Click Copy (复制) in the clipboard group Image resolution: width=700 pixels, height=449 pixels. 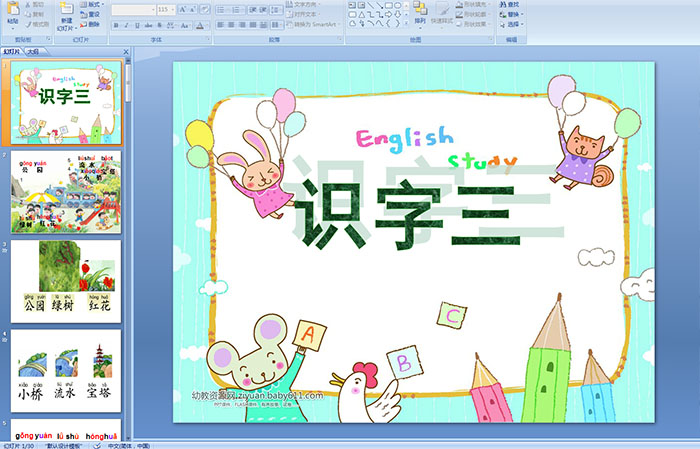coord(34,15)
